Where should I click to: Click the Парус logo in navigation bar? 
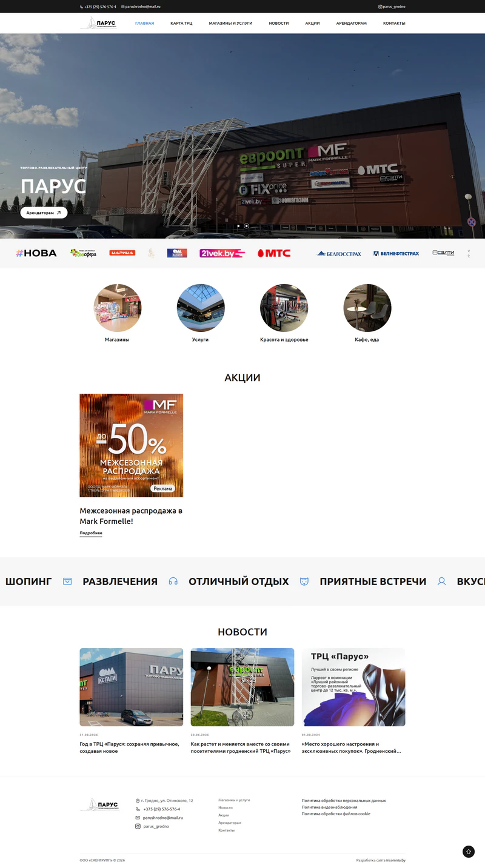click(x=98, y=23)
